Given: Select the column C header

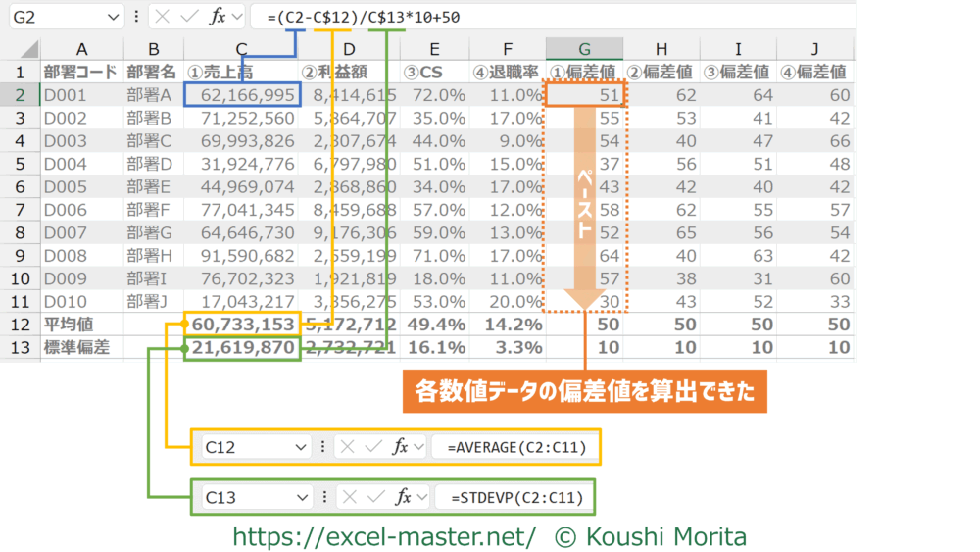Looking at the screenshot, I should (242, 50).
